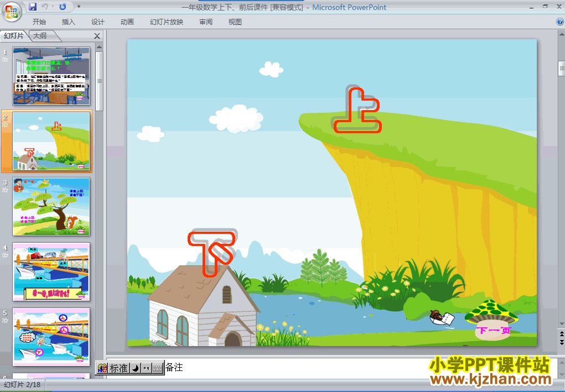The image size is (565, 392).
Task: Switch the side pane to 大纲 tab
Action: click(x=40, y=35)
